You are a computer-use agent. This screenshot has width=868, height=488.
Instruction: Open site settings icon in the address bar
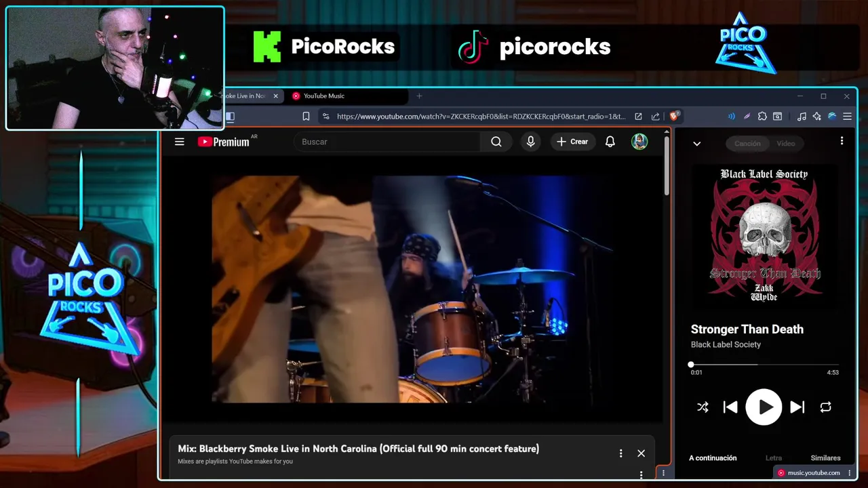coord(326,117)
